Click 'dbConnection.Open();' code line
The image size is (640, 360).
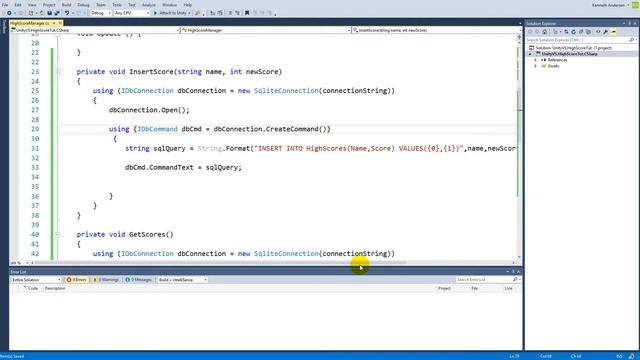pos(149,110)
